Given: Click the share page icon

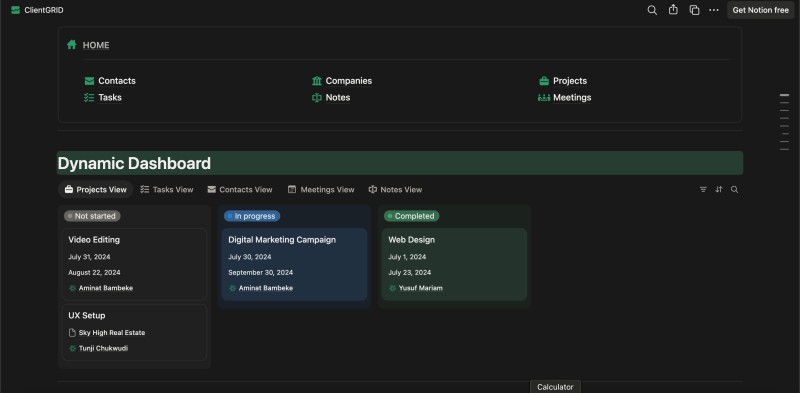Looking at the screenshot, I should (x=673, y=10).
